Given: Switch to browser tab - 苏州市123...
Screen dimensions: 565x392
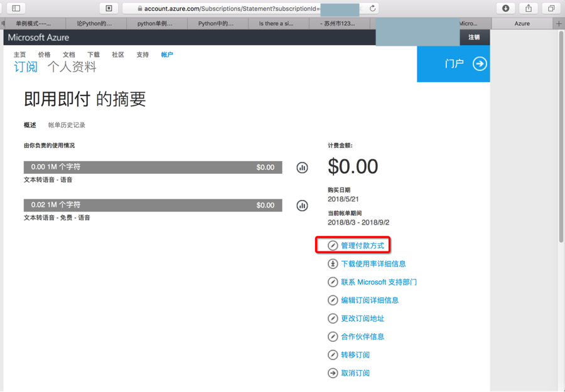Looking at the screenshot, I should pos(340,23).
